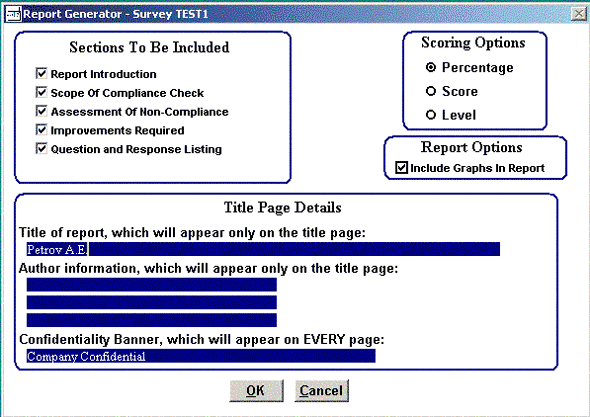Disable Include Graphs In Report
This screenshot has width=590, height=417.
pos(401,167)
